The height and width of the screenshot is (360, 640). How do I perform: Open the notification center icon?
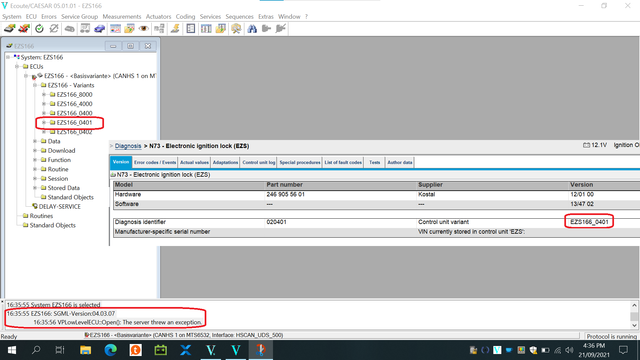click(623, 350)
